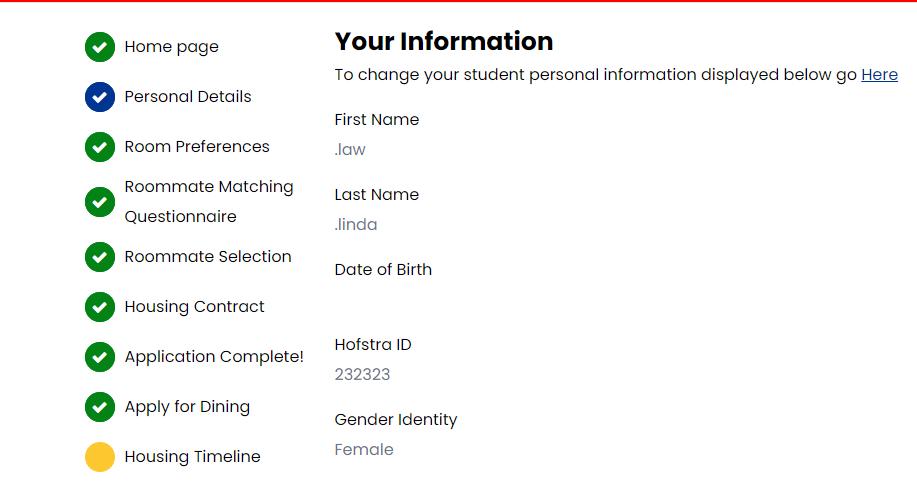
Task: Click the checkmark icon for Roommate Matching Questionnaire
Action: (x=99, y=202)
